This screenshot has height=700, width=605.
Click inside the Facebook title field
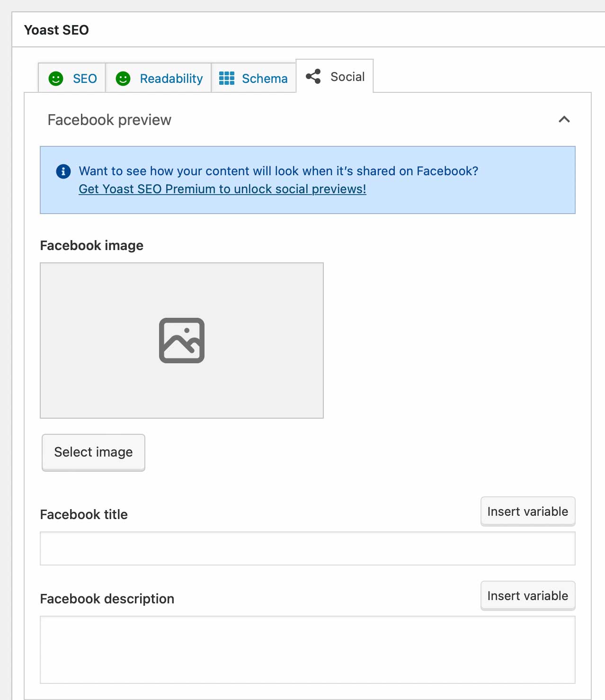(x=308, y=548)
